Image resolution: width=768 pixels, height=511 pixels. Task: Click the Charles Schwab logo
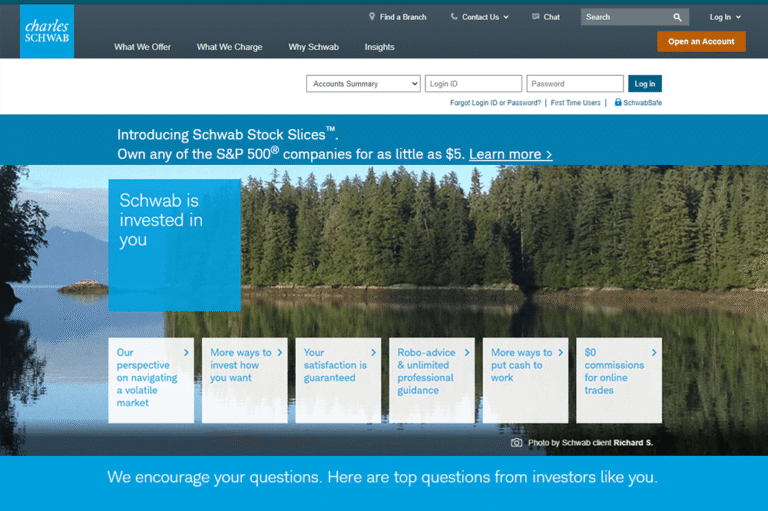pos(47,31)
